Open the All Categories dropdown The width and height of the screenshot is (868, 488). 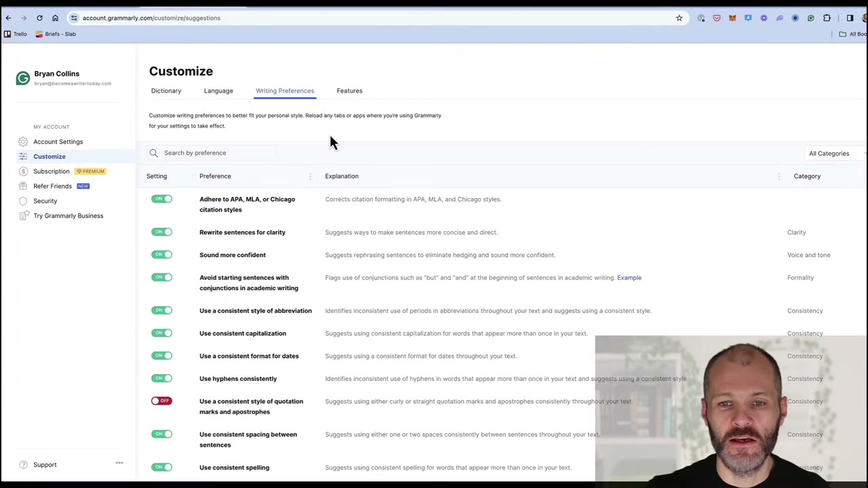[837, 154]
